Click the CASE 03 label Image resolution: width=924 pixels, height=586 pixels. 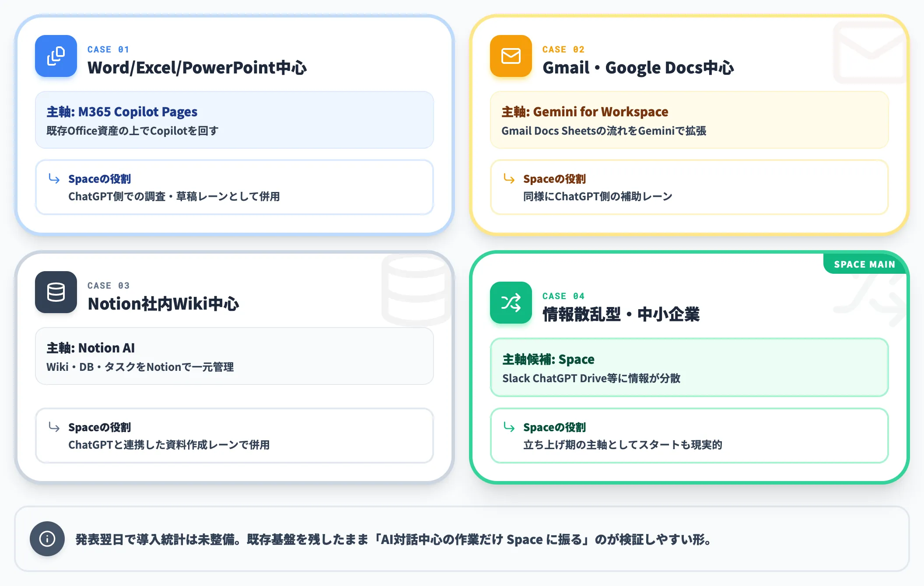pyautogui.click(x=108, y=286)
